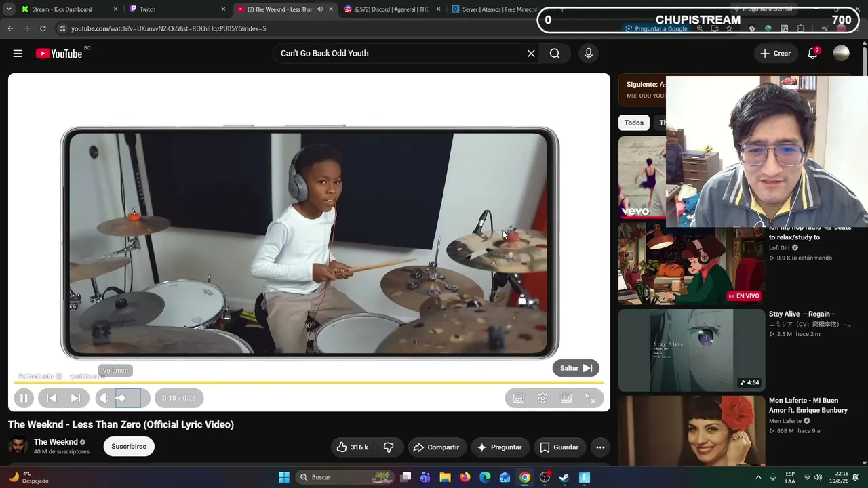Start voice search with the microphone
868x488 pixels.
(x=588, y=54)
